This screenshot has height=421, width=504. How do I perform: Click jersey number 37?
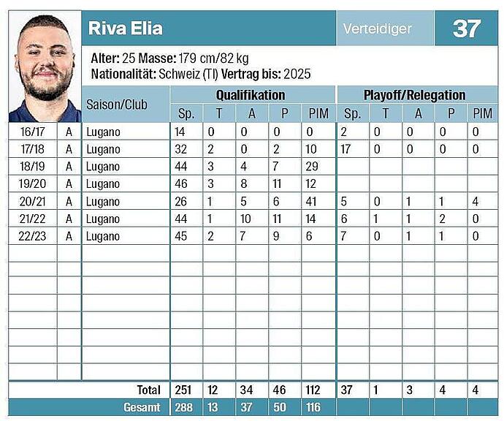pyautogui.click(x=466, y=29)
